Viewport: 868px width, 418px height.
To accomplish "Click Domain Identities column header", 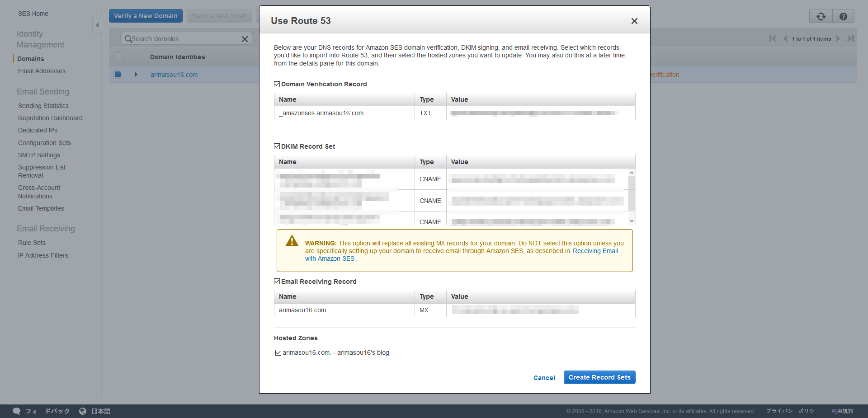I will tap(178, 57).
